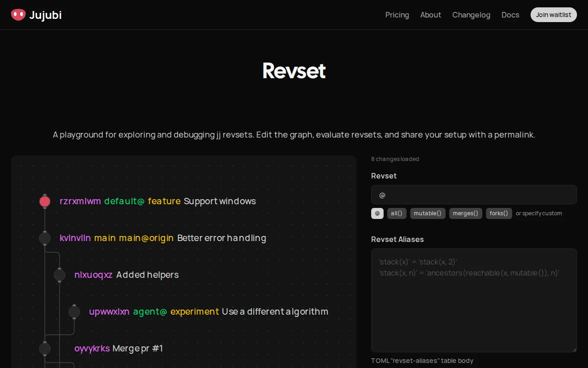Click the 'Support windows' description
This screenshot has height=368, width=588.
coord(220,201)
